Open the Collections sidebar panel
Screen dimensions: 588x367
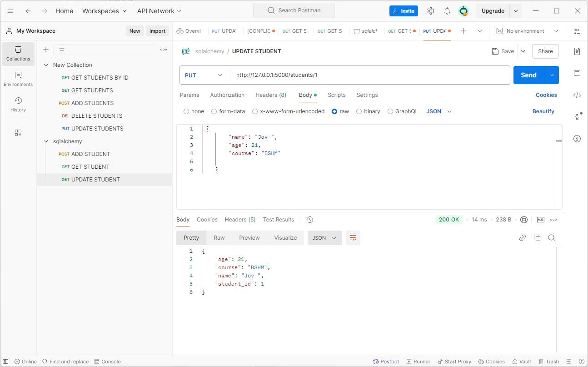point(18,54)
